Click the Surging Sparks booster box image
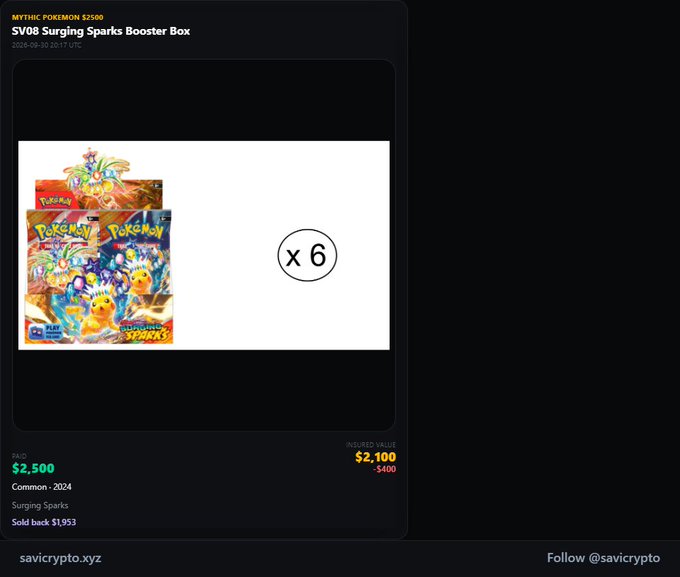 99,246
